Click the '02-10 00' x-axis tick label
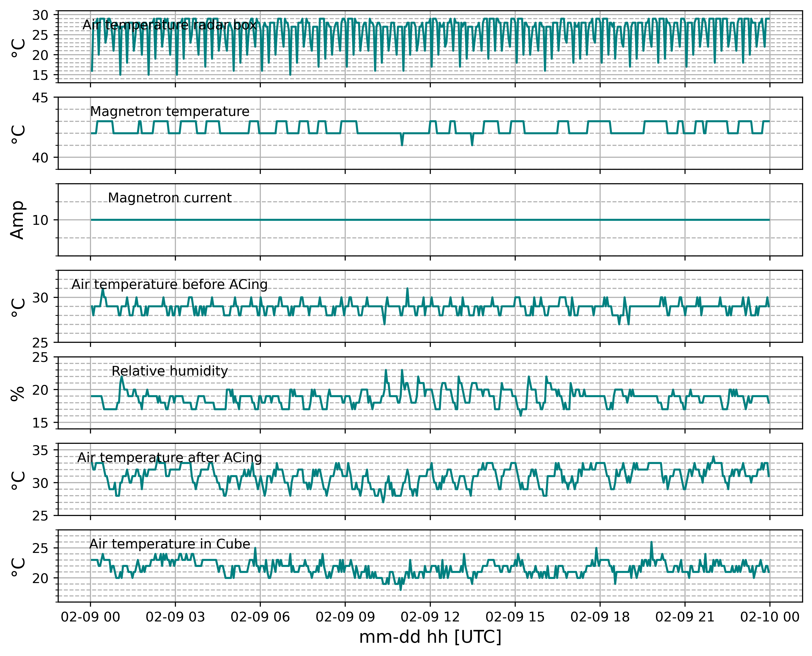Screen dimensions: 812x656 [770, 617]
